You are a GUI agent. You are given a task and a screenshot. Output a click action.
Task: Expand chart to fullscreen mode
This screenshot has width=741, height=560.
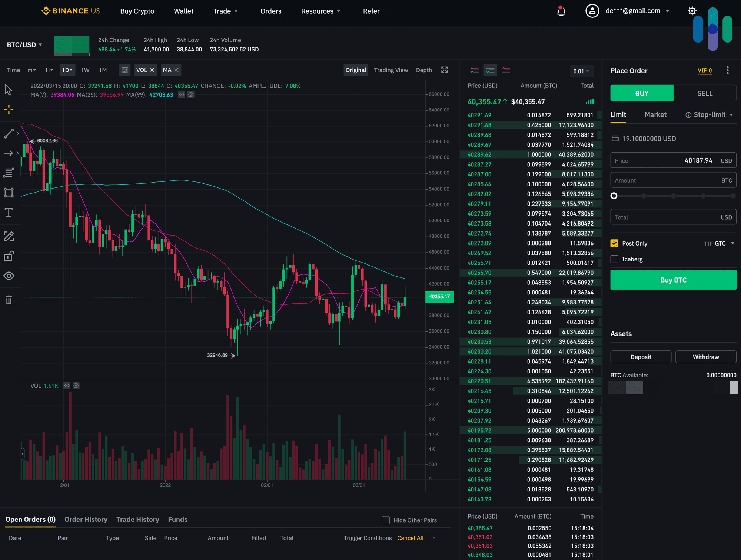click(x=445, y=70)
